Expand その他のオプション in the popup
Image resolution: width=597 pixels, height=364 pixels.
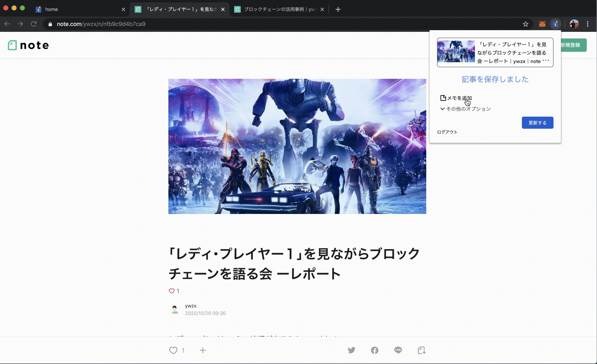pos(466,109)
